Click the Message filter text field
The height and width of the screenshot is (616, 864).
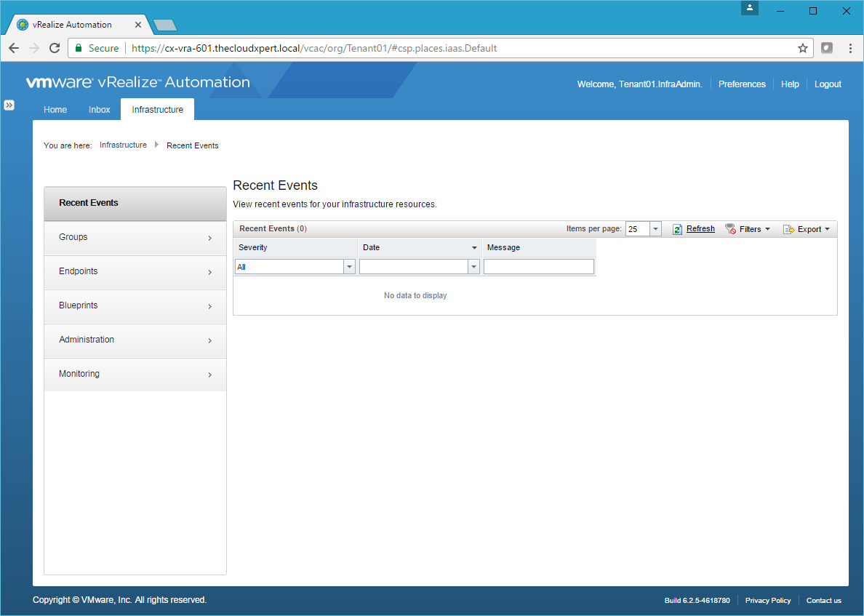[538, 267]
